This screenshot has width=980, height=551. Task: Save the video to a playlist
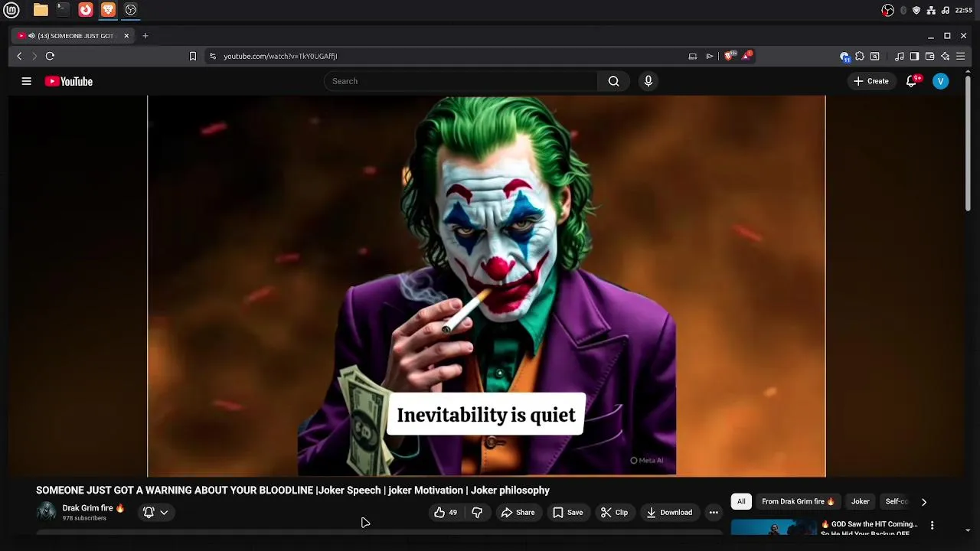pos(567,513)
